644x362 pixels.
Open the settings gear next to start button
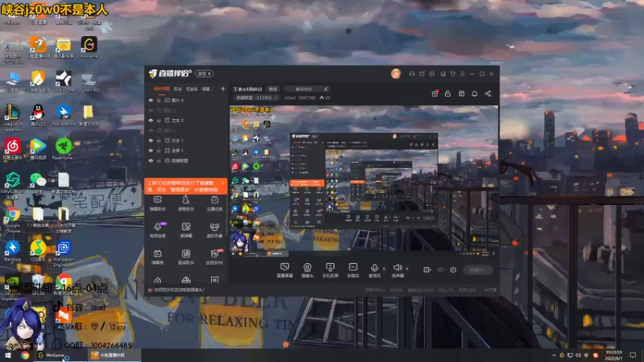[x=453, y=269]
